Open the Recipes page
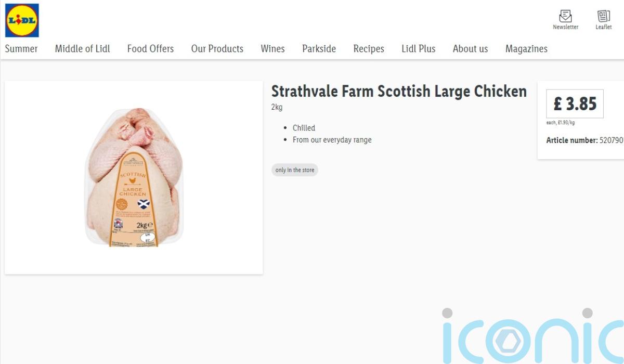 click(x=369, y=49)
